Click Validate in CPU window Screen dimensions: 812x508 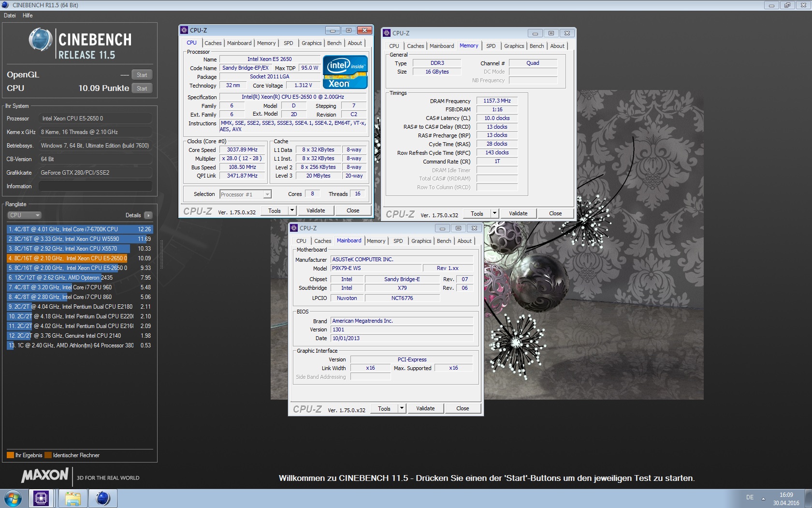(316, 210)
